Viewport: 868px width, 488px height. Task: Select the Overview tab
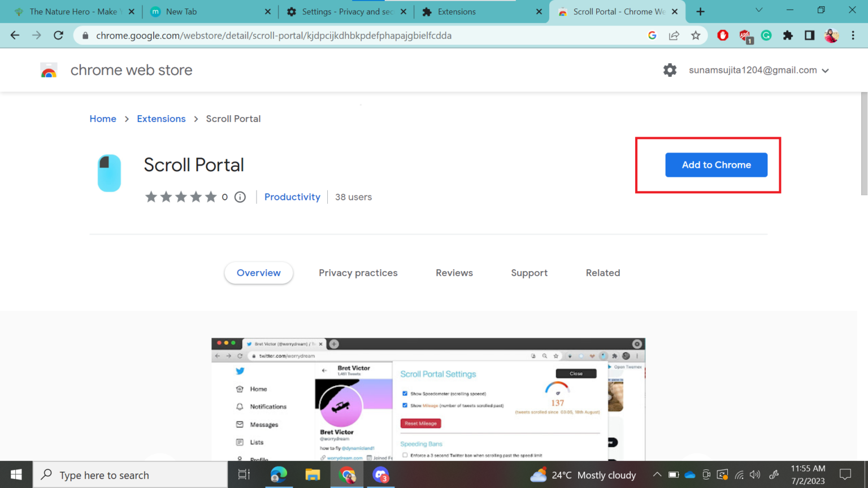259,273
